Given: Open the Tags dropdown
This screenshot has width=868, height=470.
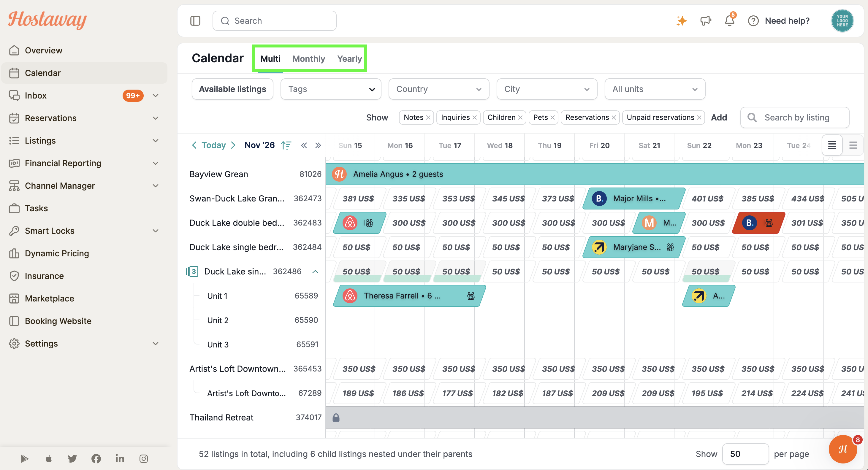Looking at the screenshot, I should click(331, 89).
